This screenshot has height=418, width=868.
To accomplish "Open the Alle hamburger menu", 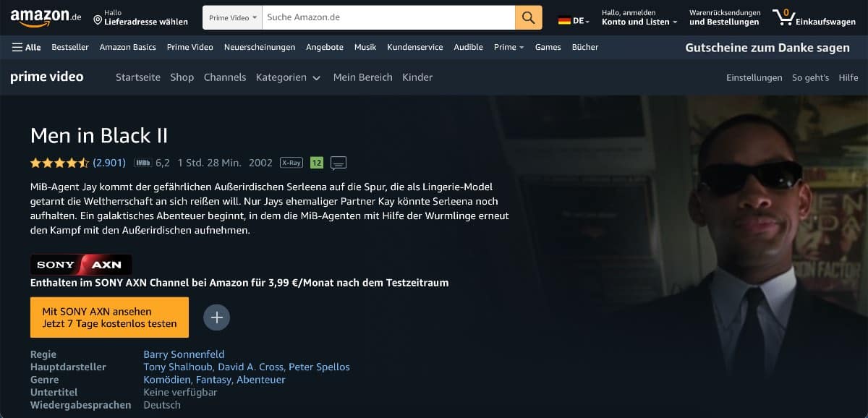I will [x=27, y=47].
